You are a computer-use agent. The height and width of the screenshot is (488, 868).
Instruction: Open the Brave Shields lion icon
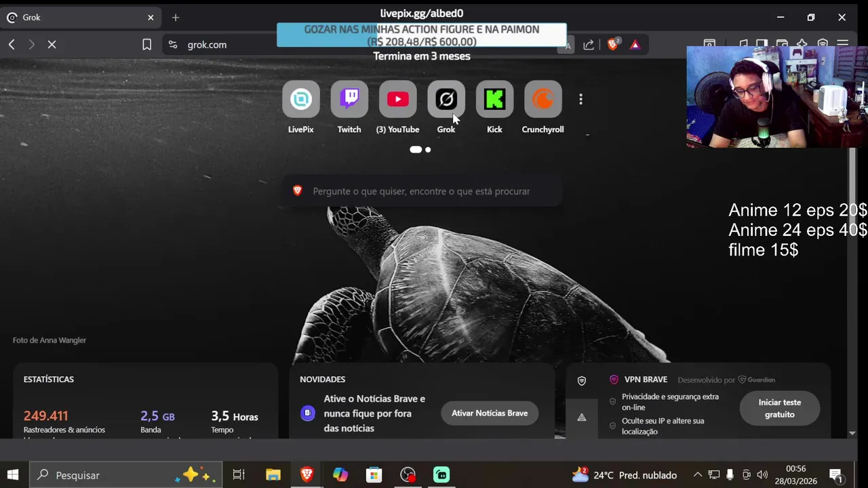(613, 45)
